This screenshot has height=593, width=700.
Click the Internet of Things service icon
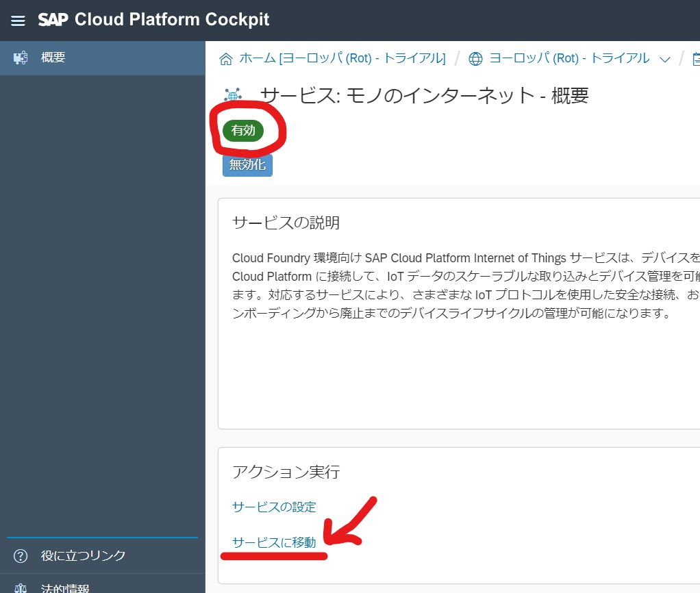tap(233, 95)
